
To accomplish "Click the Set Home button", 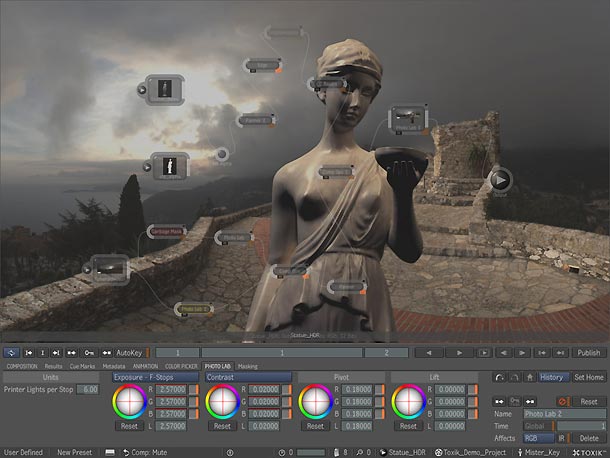I will click(588, 377).
